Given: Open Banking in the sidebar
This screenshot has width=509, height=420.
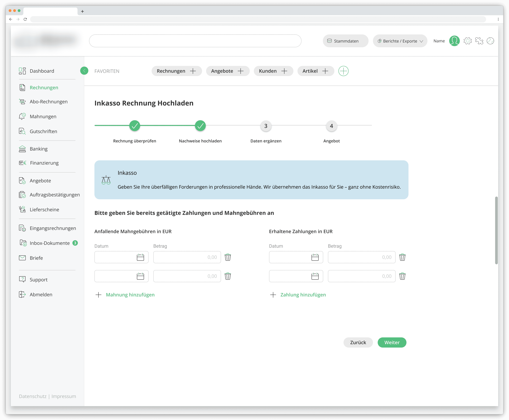Looking at the screenshot, I should click(x=39, y=149).
